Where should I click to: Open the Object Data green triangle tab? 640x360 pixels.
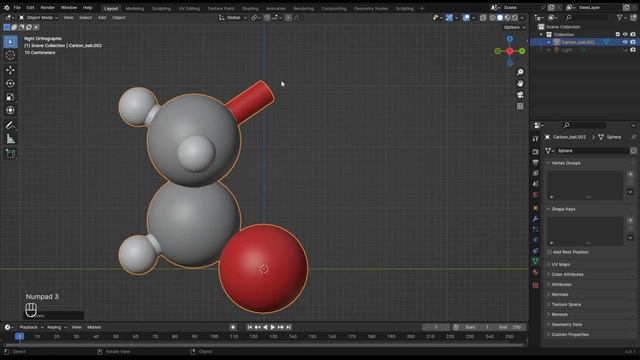tap(536, 261)
